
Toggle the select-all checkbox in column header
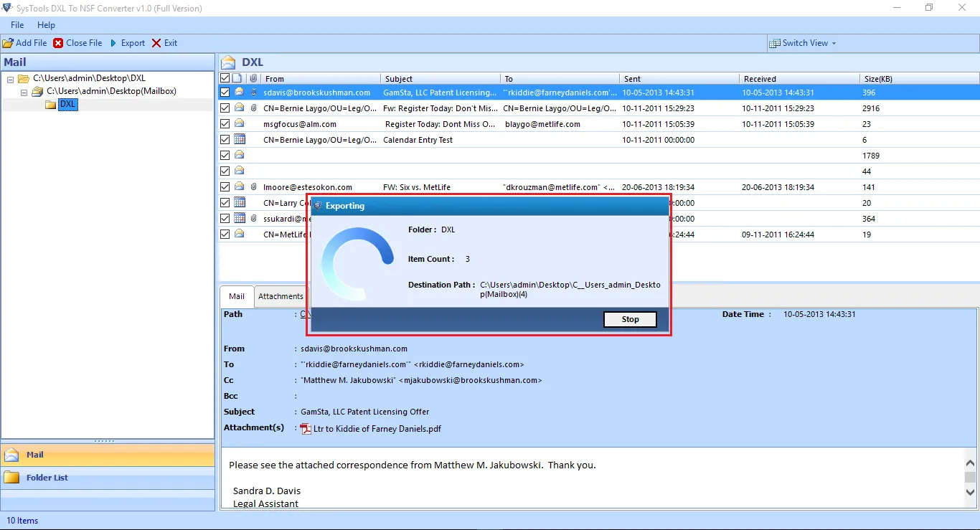coord(225,78)
